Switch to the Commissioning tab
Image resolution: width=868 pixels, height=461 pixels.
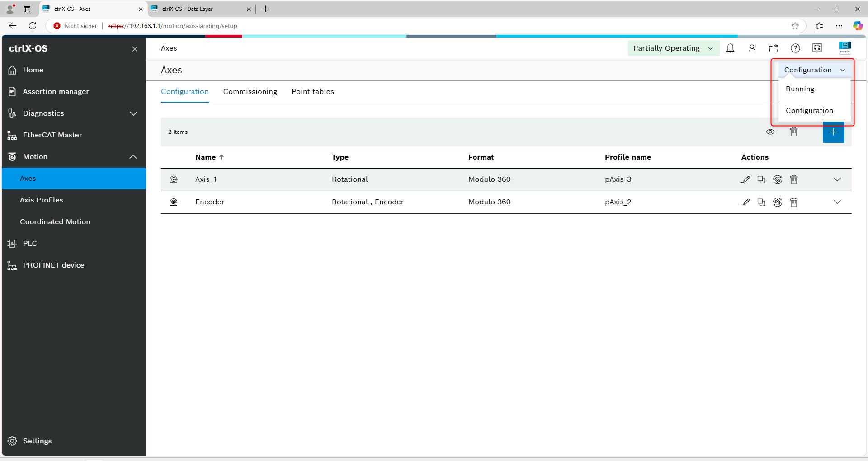click(x=250, y=92)
